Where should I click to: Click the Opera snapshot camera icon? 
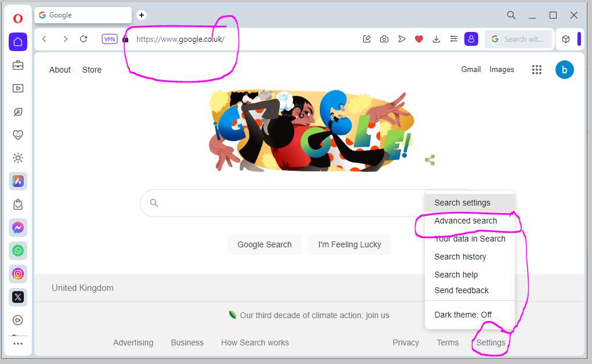[x=384, y=39]
